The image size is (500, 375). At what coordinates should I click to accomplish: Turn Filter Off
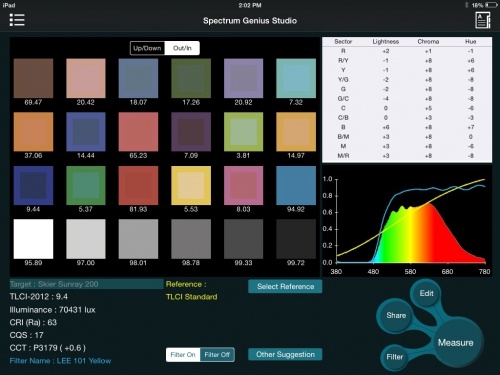[x=217, y=355]
